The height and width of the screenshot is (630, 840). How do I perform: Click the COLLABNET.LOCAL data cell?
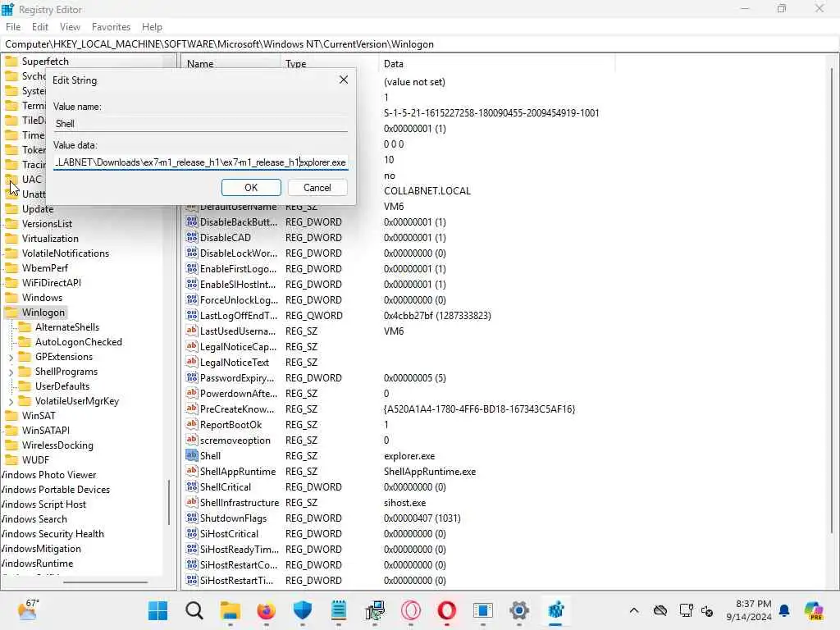[x=427, y=190]
